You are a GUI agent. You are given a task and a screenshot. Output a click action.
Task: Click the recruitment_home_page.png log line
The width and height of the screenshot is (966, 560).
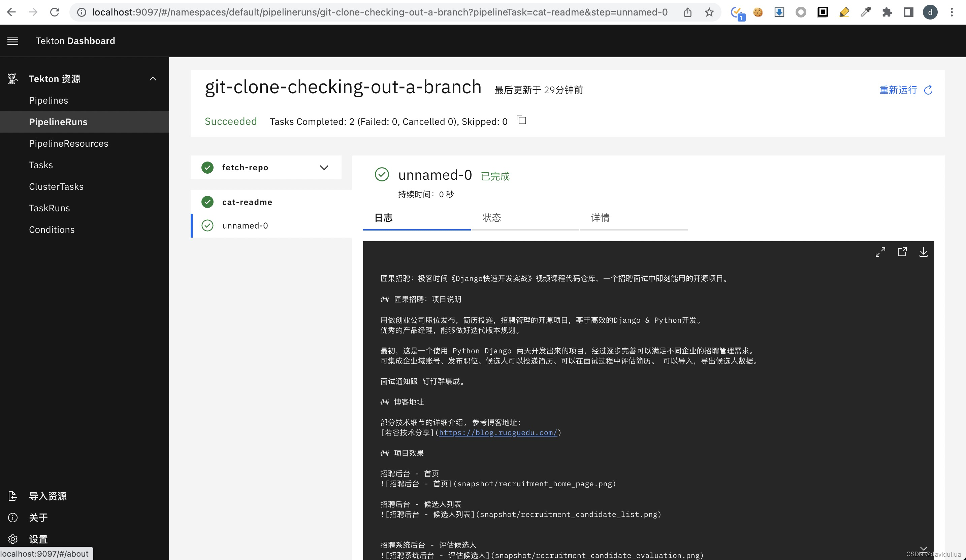pos(498,484)
